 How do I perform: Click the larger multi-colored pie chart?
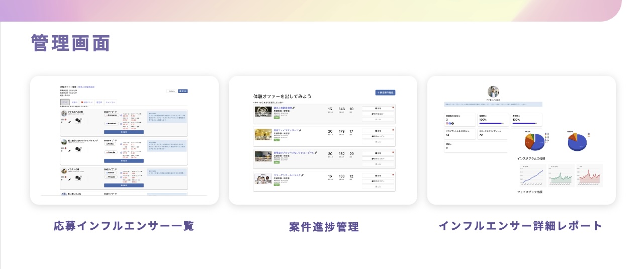pos(534,141)
